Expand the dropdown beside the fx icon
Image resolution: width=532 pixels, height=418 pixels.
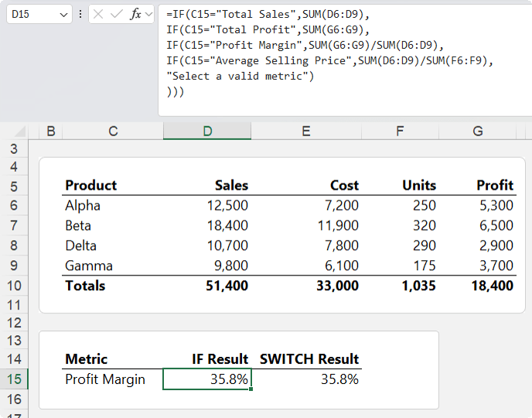pyautogui.click(x=148, y=14)
